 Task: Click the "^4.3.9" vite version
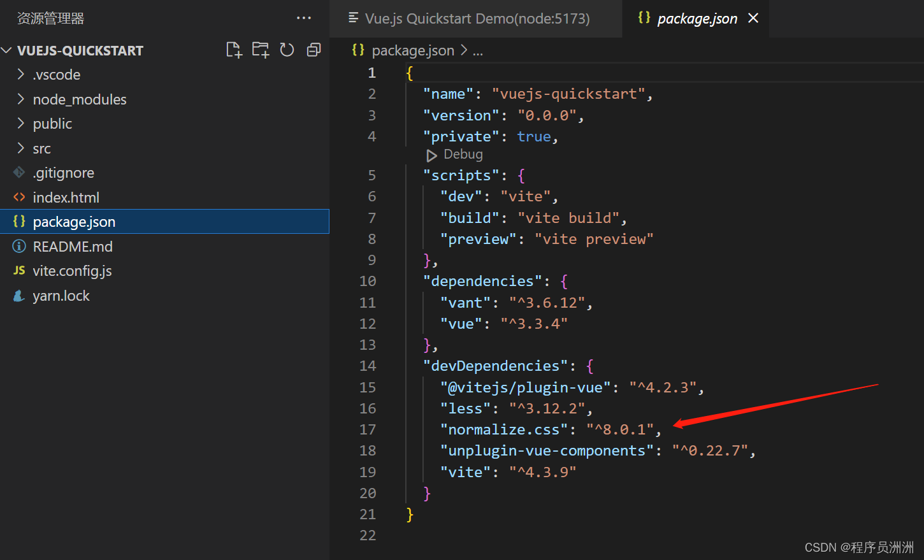click(x=542, y=472)
